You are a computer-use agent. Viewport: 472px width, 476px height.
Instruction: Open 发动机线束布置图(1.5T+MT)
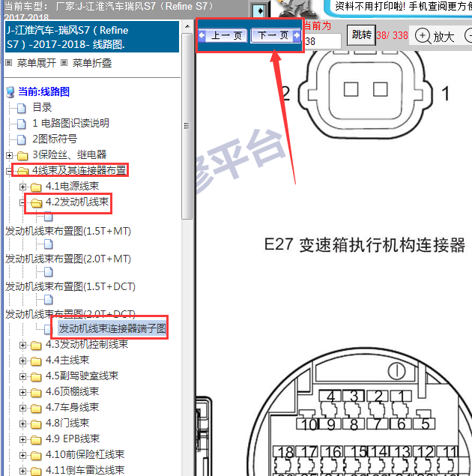68,231
